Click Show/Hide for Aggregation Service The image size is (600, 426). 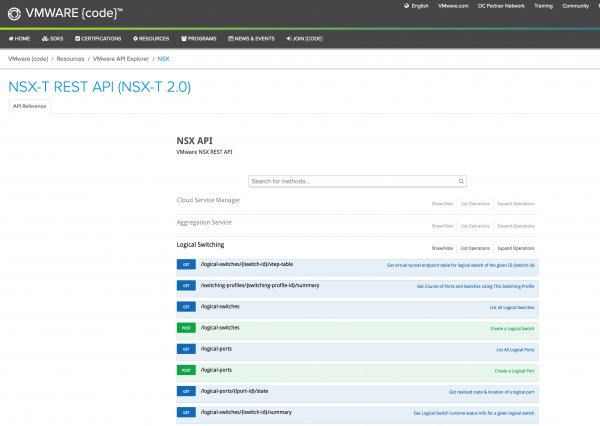coord(442,226)
